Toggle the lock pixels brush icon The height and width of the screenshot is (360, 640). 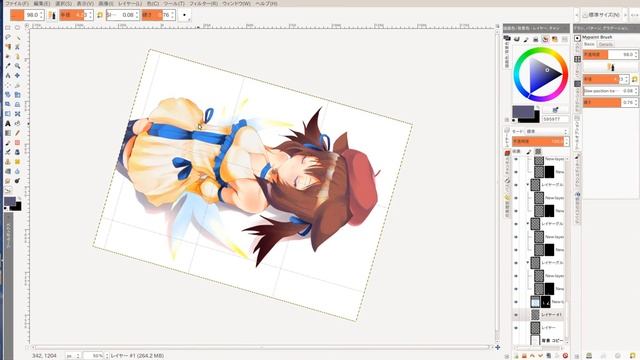tap(529, 151)
